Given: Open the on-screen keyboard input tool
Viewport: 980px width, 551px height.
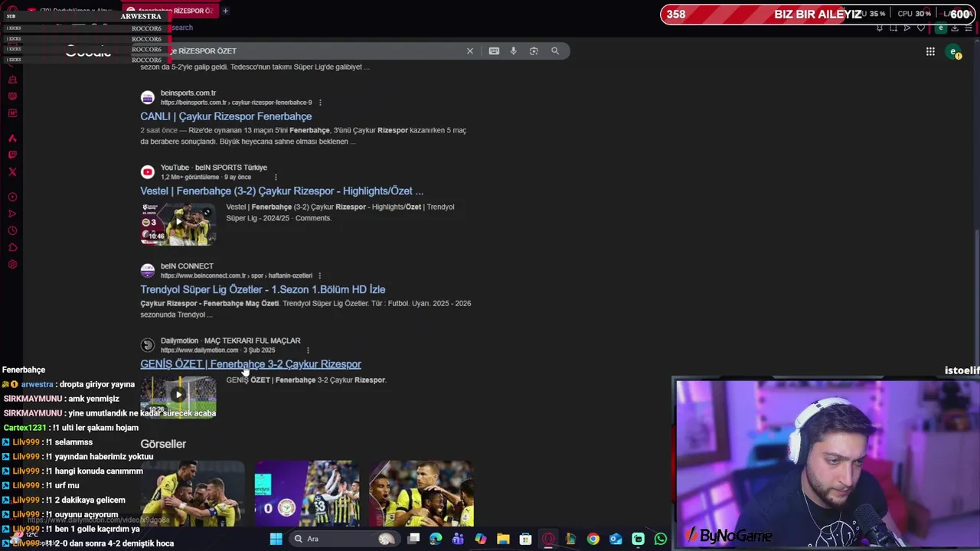Looking at the screenshot, I should click(x=494, y=51).
